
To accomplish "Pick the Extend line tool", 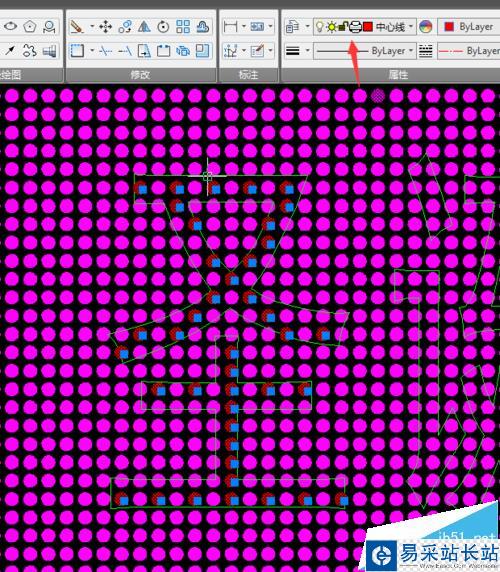I will tap(125, 51).
